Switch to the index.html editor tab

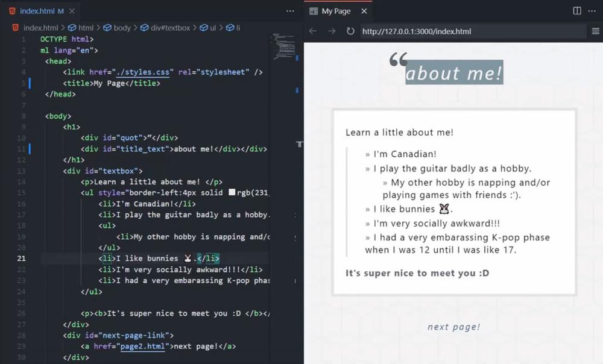pyautogui.click(x=37, y=10)
